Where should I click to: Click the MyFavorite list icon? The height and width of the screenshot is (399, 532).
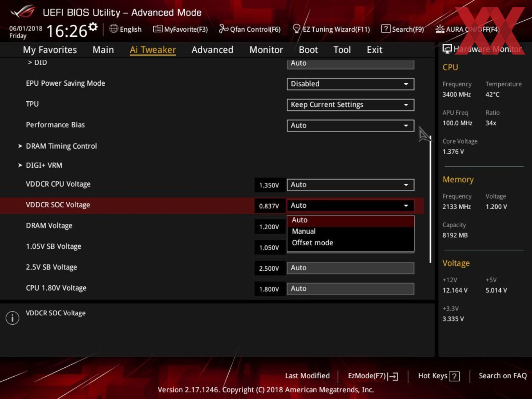click(158, 29)
